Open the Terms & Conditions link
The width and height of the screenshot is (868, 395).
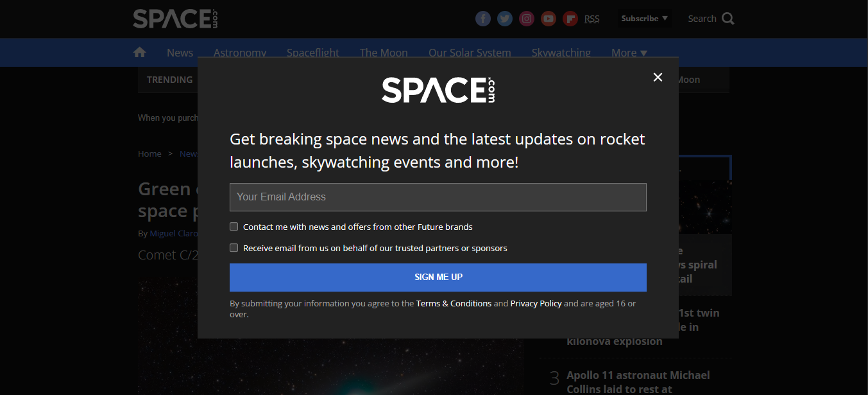[454, 303]
